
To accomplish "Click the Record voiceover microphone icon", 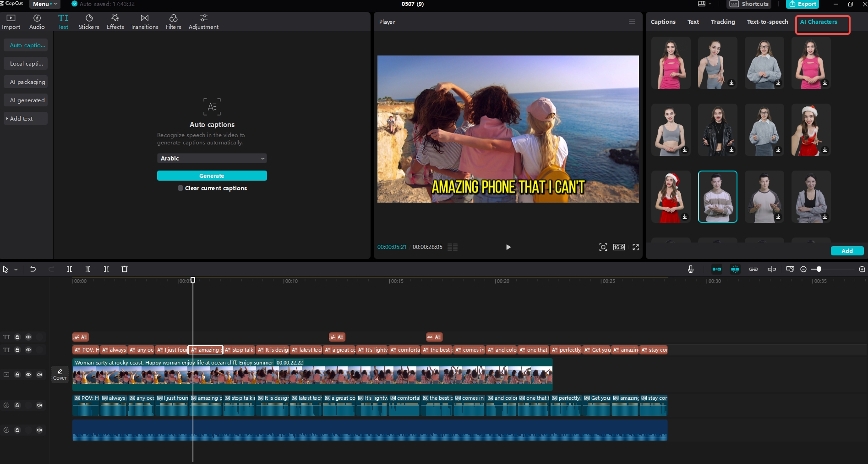I will click(x=691, y=269).
